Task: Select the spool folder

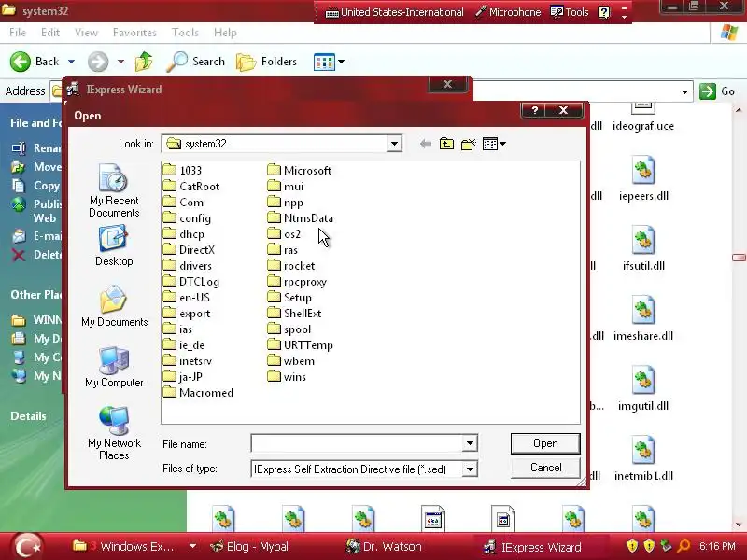Action: [289, 329]
